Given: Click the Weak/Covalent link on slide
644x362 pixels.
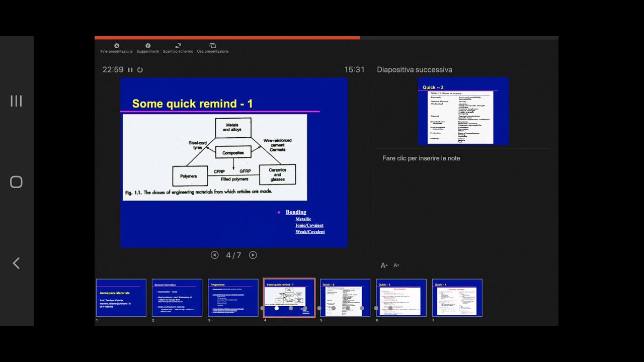Looking at the screenshot, I should pos(310,232).
